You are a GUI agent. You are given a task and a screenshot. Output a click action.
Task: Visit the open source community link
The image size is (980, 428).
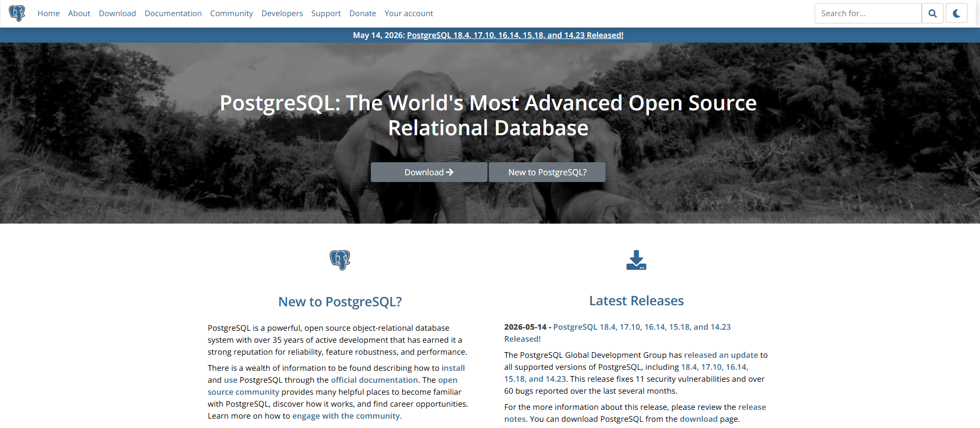click(x=333, y=386)
